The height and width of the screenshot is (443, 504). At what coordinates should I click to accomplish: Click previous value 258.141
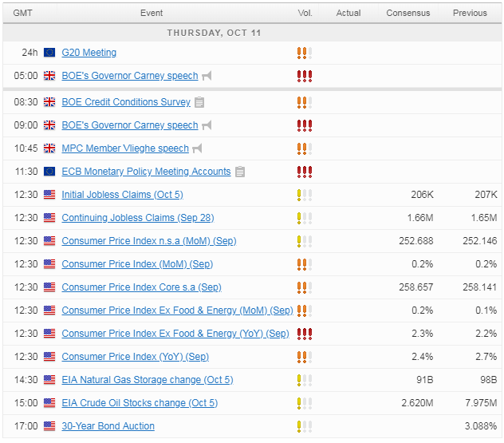[480, 287]
